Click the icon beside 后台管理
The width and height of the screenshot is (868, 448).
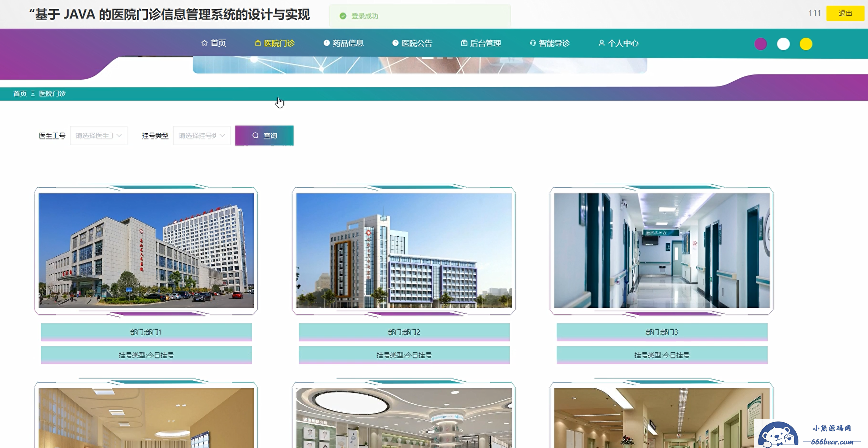(x=464, y=43)
